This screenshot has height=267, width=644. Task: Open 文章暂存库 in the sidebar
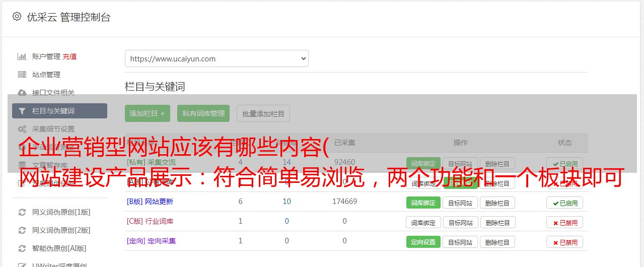point(50,165)
